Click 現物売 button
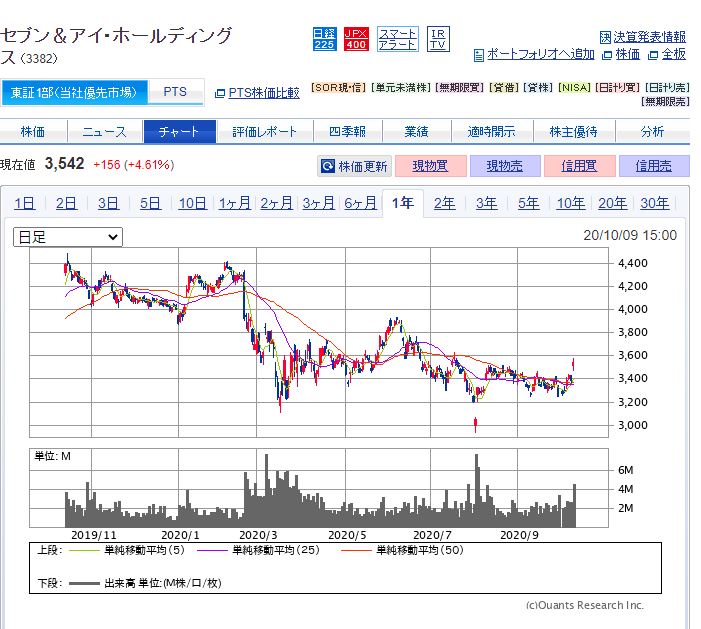701x629 pixels. click(505, 166)
